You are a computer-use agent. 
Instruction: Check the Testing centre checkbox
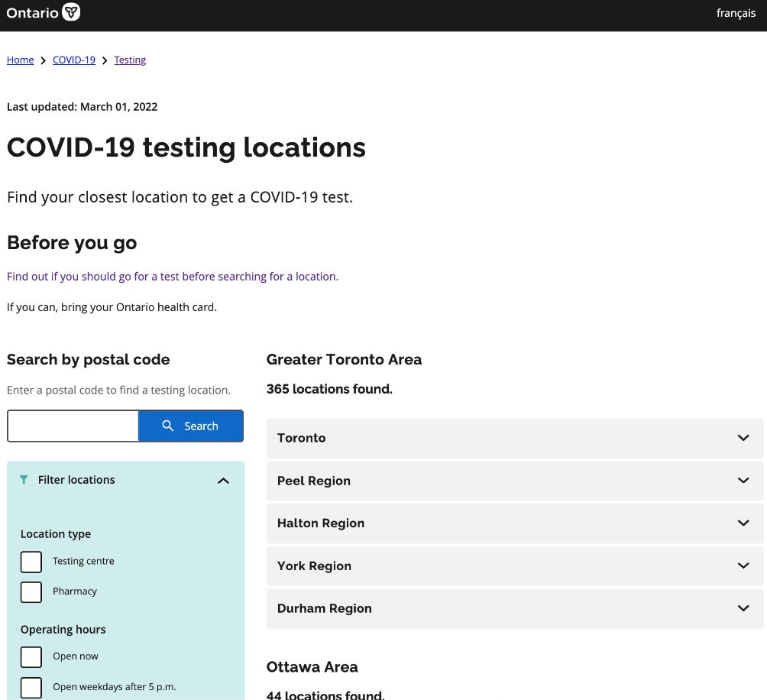point(31,562)
